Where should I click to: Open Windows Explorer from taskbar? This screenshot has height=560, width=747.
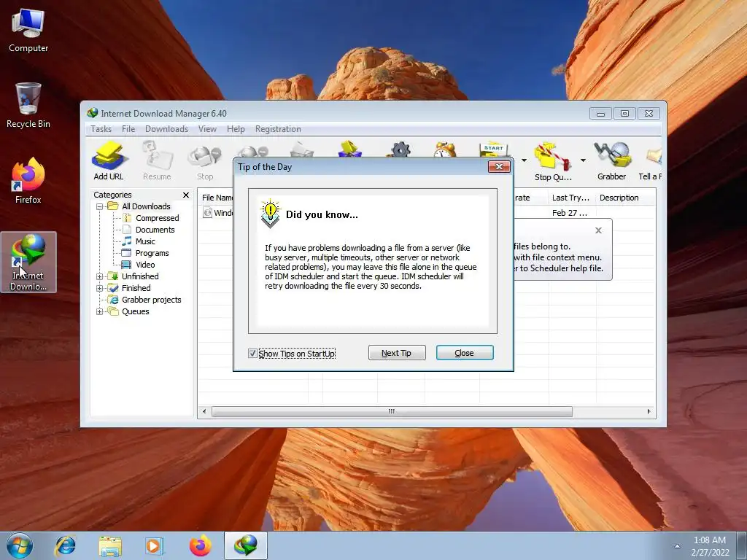109,545
